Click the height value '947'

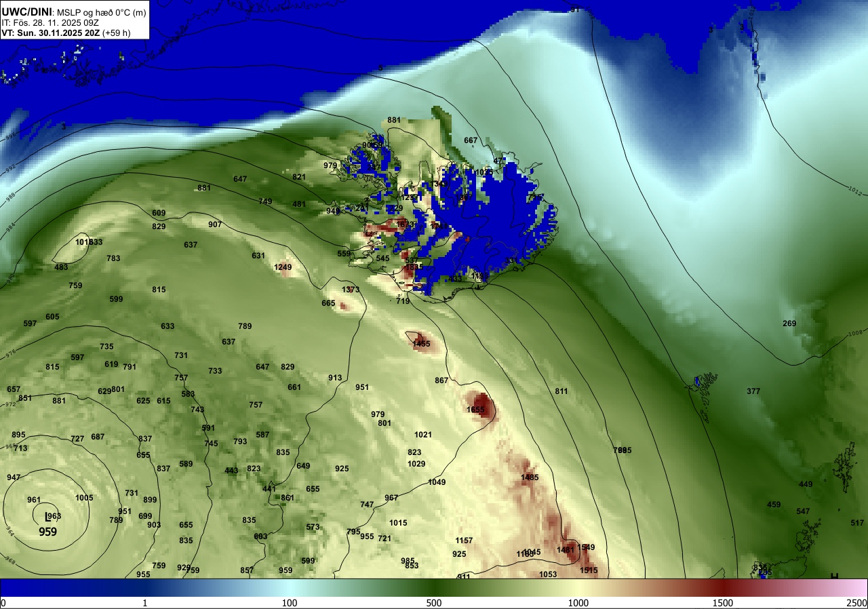pyautogui.click(x=14, y=477)
